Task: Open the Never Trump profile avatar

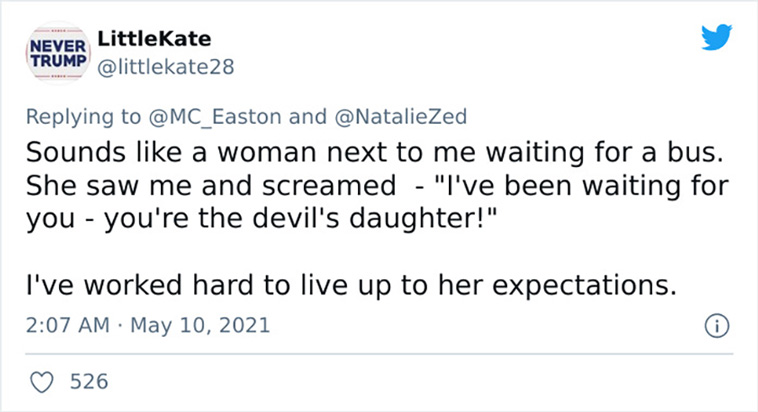Action: point(58,53)
